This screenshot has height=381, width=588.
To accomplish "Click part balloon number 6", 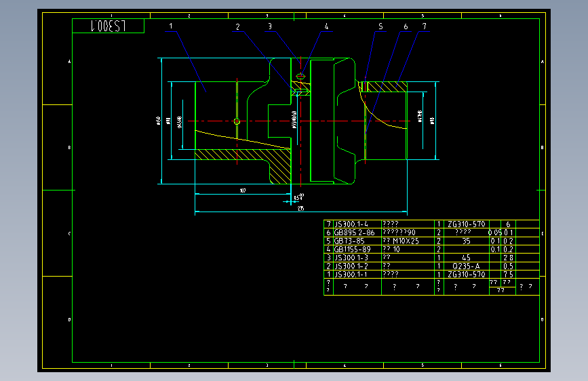I will 406,26.
